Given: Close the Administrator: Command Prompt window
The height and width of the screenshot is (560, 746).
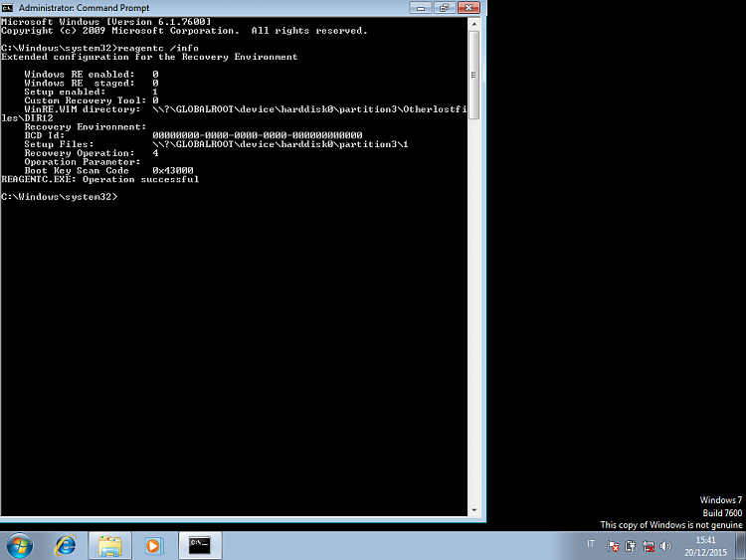Looking at the screenshot, I should coord(468,8).
